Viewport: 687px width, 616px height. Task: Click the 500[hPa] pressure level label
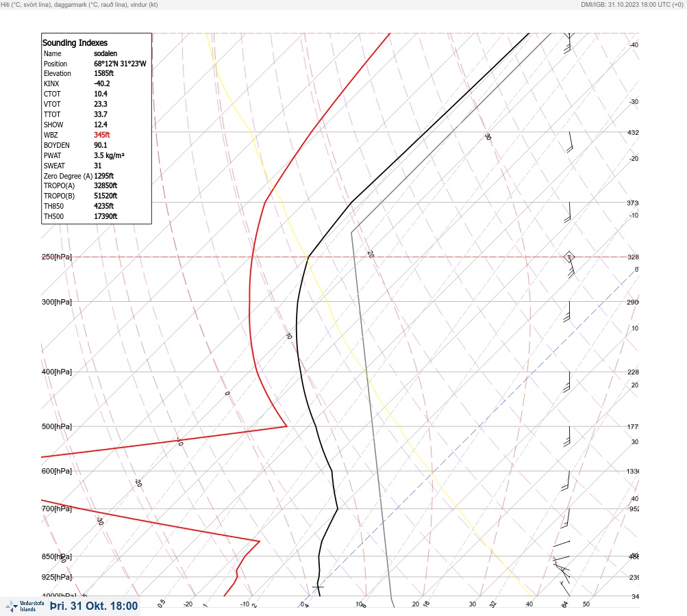click(57, 426)
